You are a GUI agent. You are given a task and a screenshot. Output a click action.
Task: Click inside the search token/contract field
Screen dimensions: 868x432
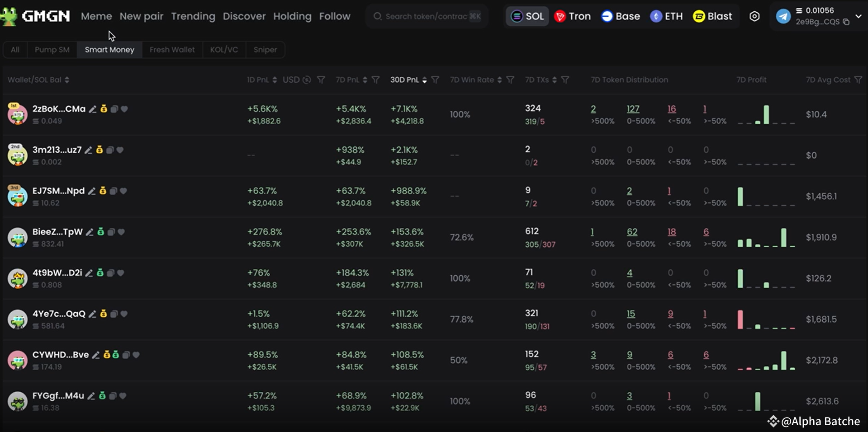(425, 16)
